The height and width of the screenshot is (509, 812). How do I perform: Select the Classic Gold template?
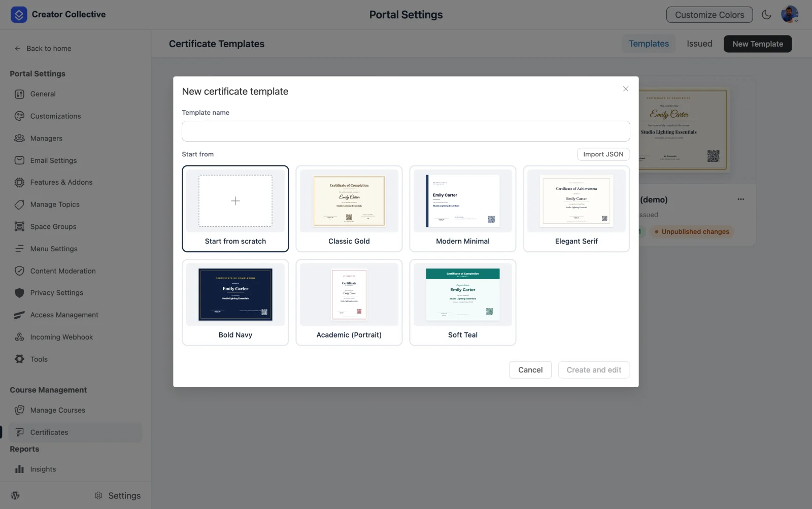[349, 209]
